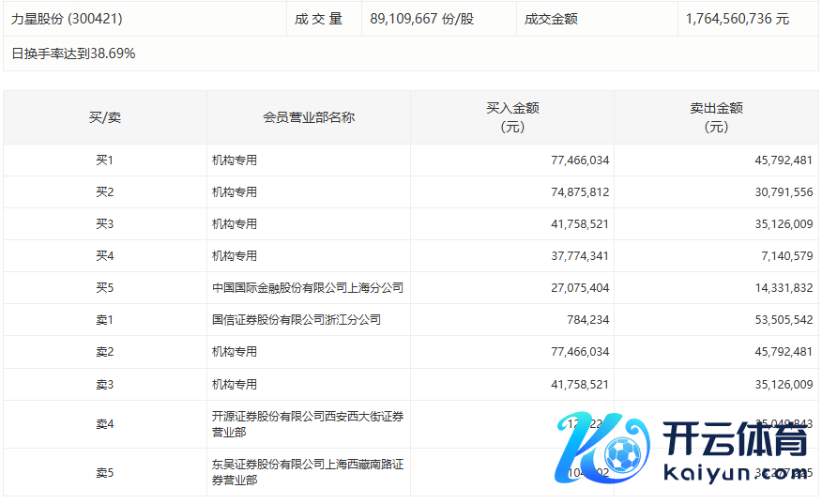
Task: Open 国信证券股份有限公司浙江分公司 entry
Action: [x=296, y=320]
